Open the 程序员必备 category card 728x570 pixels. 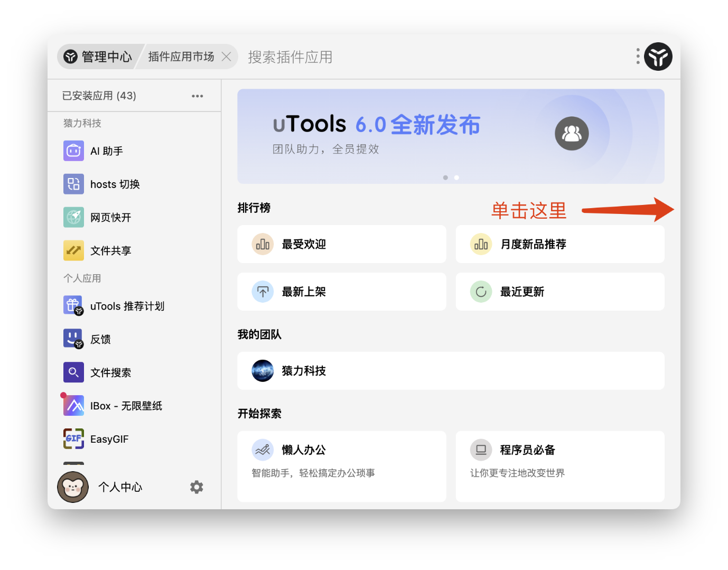click(x=560, y=466)
